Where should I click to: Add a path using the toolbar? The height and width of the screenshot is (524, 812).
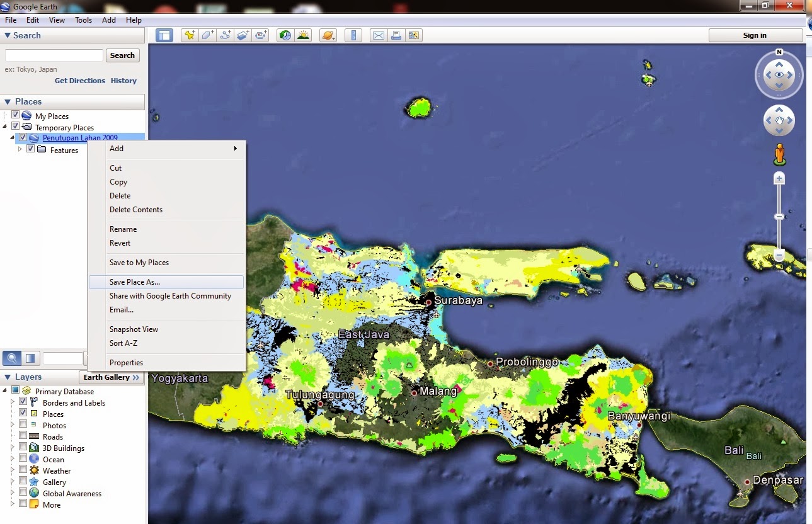coord(225,35)
